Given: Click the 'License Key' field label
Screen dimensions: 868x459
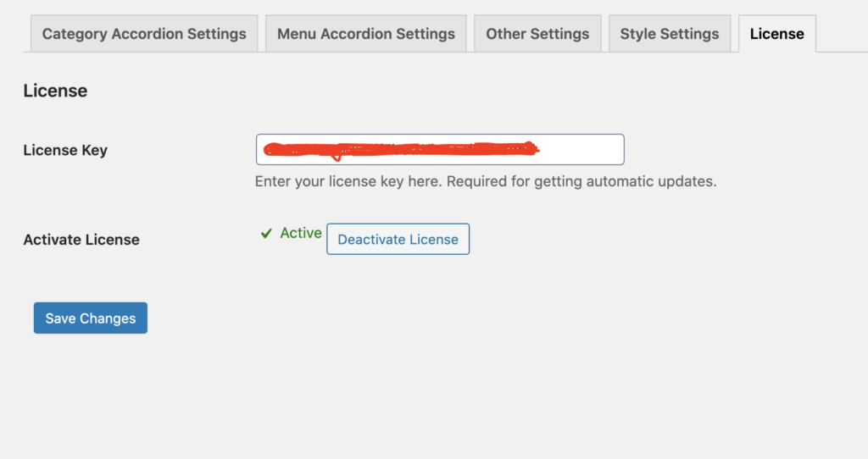Looking at the screenshot, I should tap(65, 150).
